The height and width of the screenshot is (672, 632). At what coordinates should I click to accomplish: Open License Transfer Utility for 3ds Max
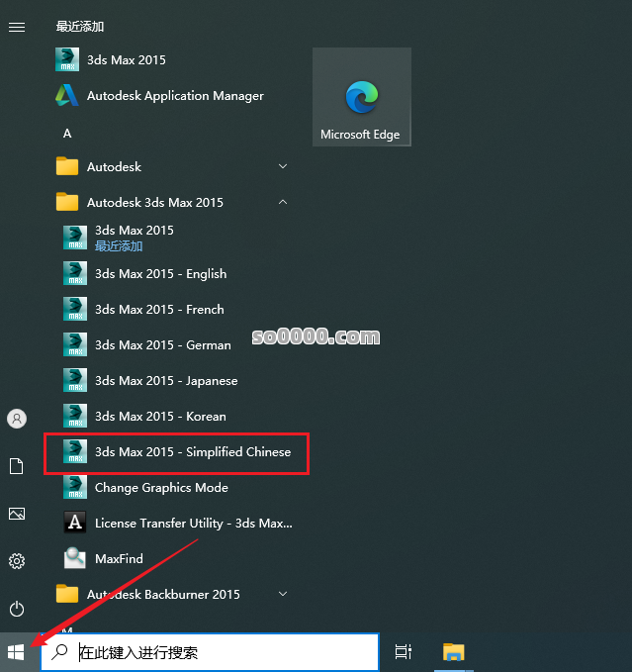pos(193,524)
